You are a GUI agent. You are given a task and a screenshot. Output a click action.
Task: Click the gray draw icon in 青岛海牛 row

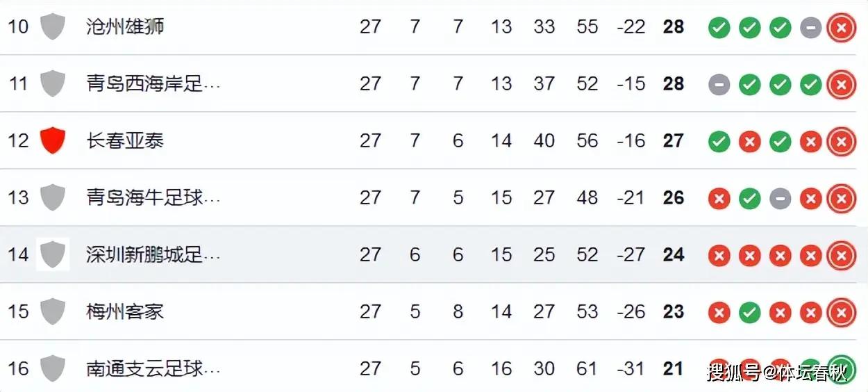tap(780, 199)
